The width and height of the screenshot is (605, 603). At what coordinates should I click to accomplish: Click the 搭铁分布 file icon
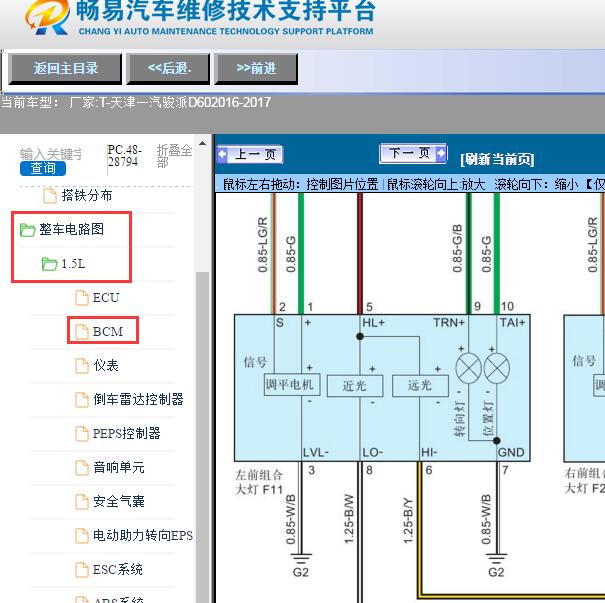(x=50, y=196)
